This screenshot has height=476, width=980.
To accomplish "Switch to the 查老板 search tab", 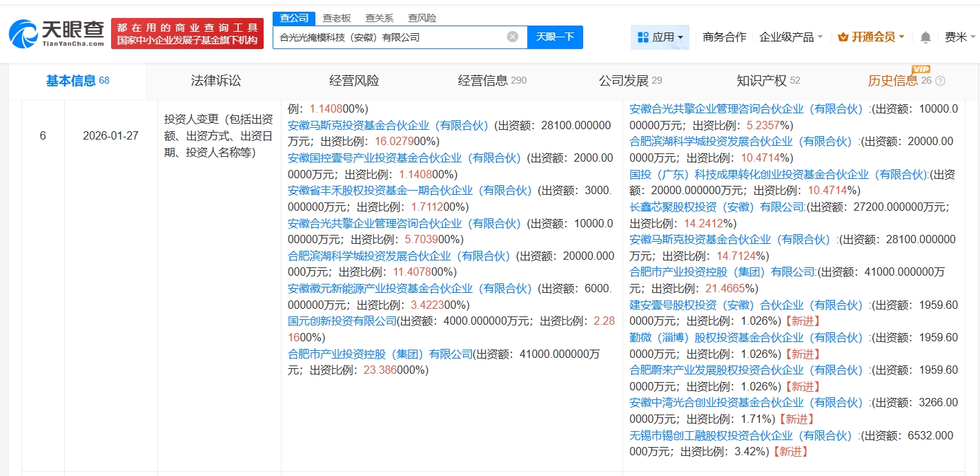I will [336, 18].
